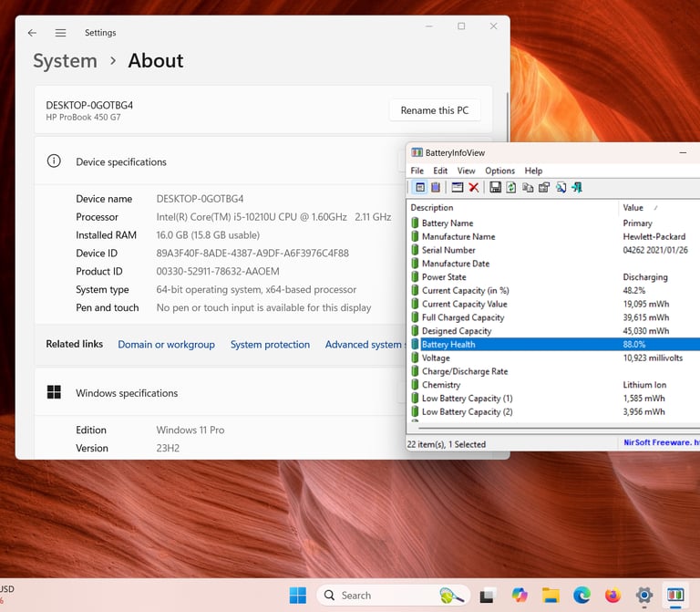
Task: Click the Exit toolbar icon
Action: click(x=577, y=187)
